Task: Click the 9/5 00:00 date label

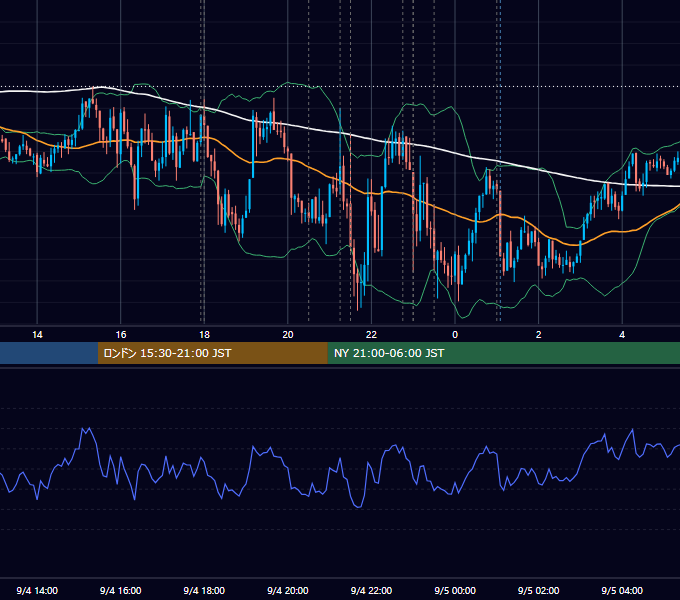Action: click(x=455, y=590)
